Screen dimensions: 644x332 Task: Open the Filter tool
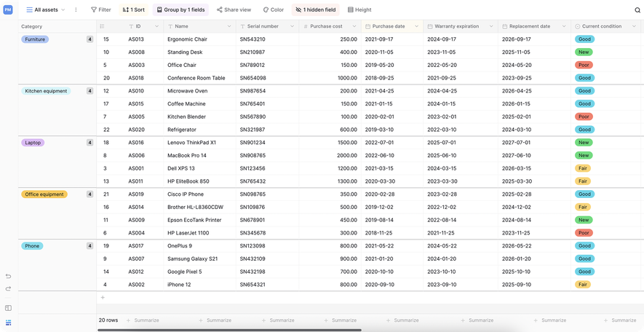coord(100,9)
